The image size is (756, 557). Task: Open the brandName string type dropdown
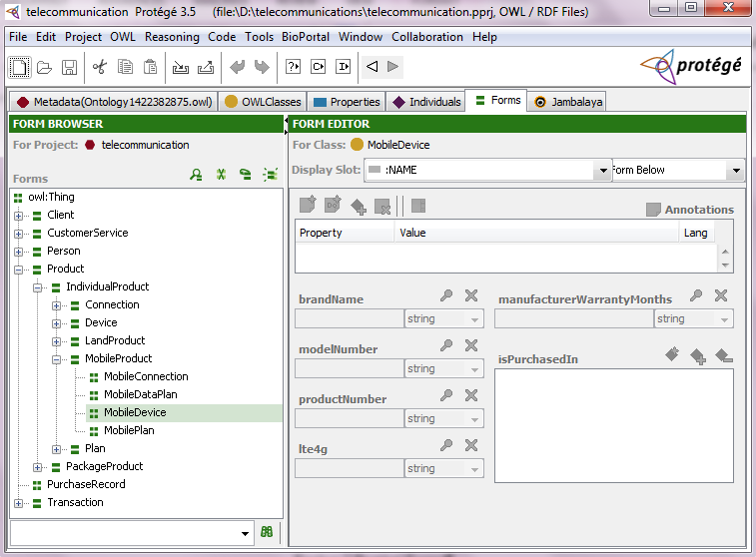pos(474,319)
